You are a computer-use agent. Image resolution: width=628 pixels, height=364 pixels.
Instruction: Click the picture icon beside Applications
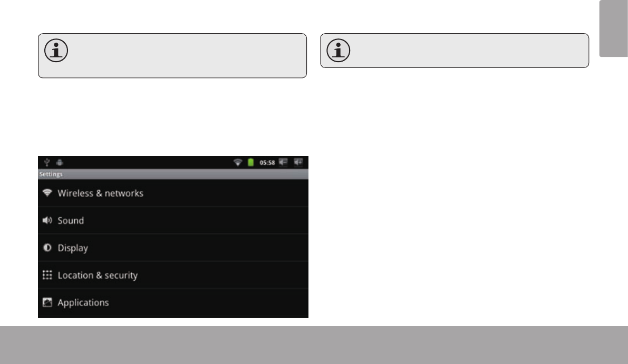click(x=47, y=302)
